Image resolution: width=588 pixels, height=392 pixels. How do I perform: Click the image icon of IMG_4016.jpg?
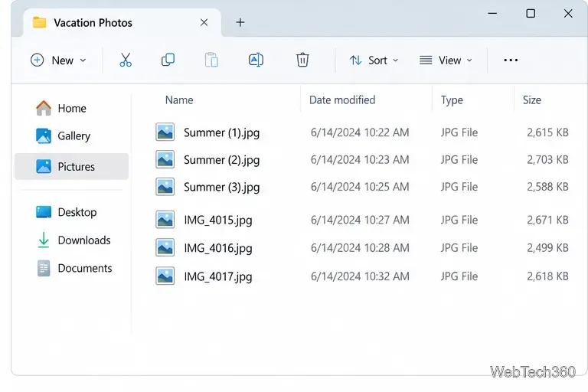tap(165, 247)
